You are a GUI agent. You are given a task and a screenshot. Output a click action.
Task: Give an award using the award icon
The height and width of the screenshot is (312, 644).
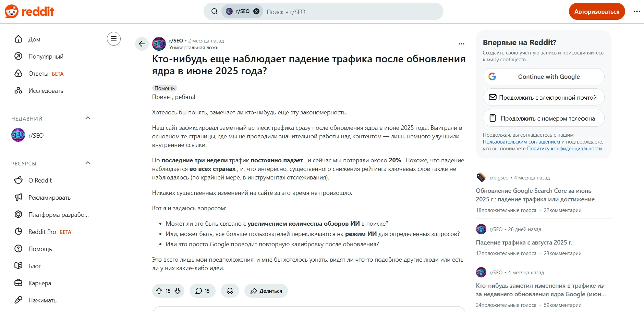230,290
